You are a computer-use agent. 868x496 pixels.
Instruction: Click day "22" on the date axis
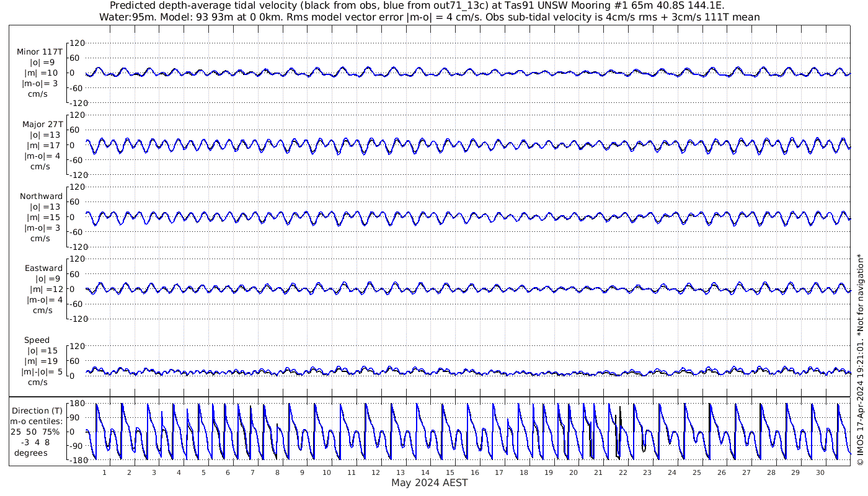coord(622,472)
